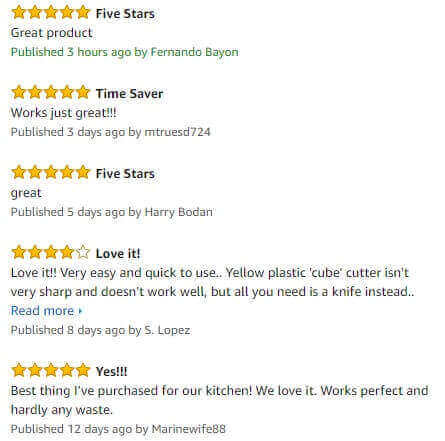This screenshot has height=441, width=445.
Task: Click the Harry Bodan published byline
Action: tap(112, 212)
